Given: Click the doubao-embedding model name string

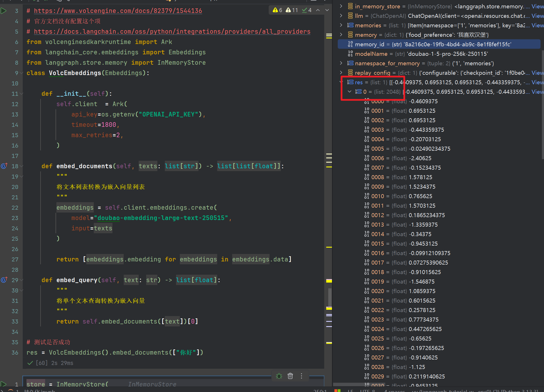Looking at the screenshot, I should point(161,218).
